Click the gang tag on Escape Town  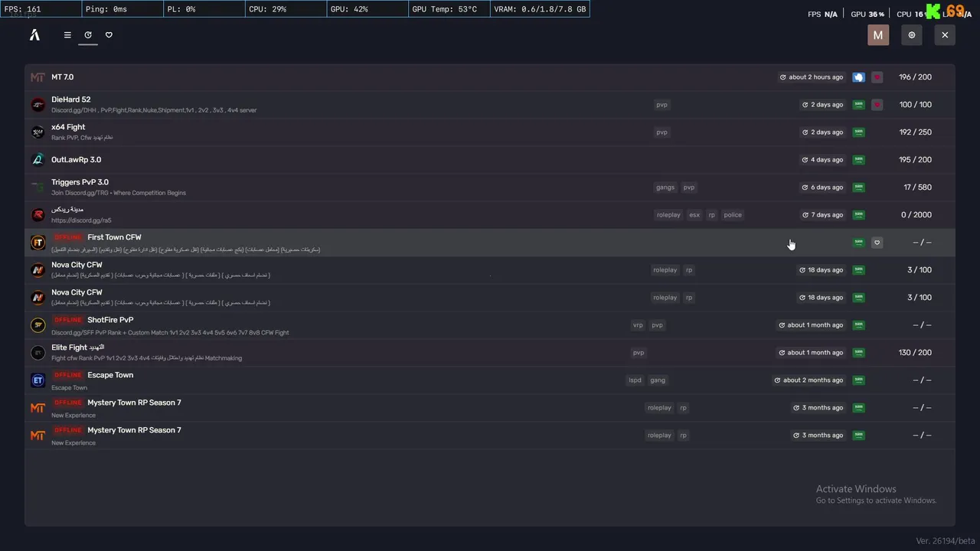pos(658,380)
